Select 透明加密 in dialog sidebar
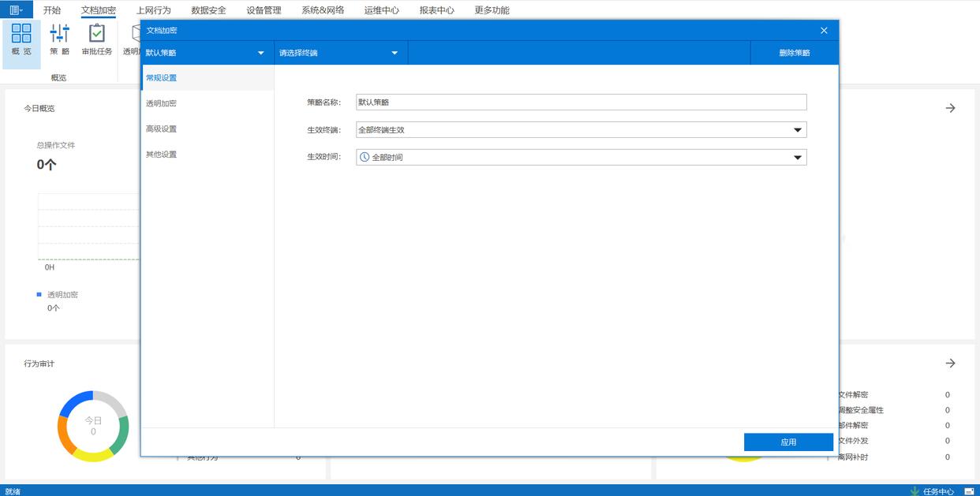 pos(161,103)
